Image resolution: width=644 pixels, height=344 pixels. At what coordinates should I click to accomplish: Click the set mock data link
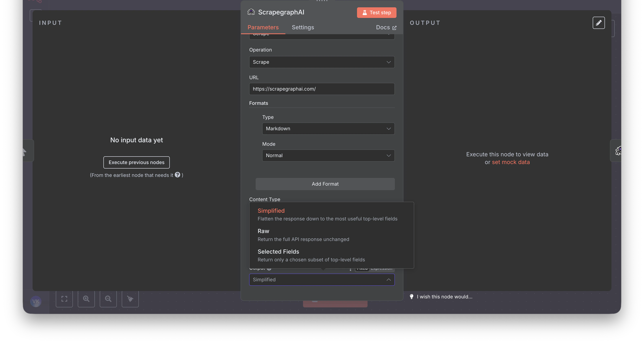[511, 162]
